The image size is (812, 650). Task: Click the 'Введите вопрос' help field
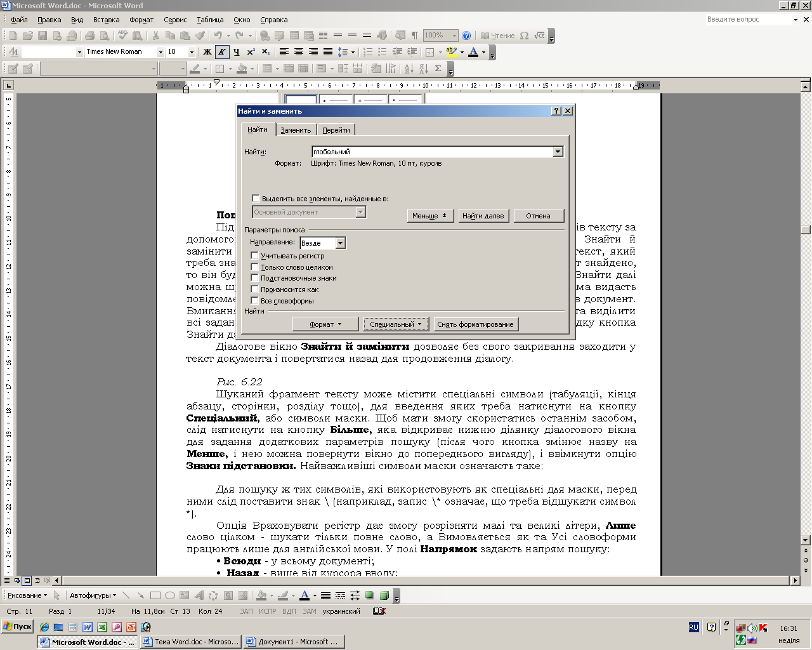pyautogui.click(x=748, y=20)
